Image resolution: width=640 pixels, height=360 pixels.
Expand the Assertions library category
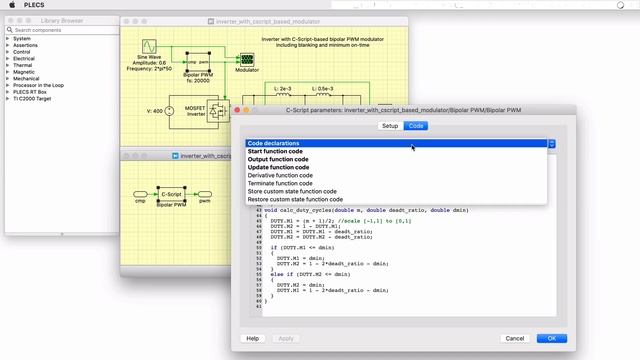coord(8,45)
